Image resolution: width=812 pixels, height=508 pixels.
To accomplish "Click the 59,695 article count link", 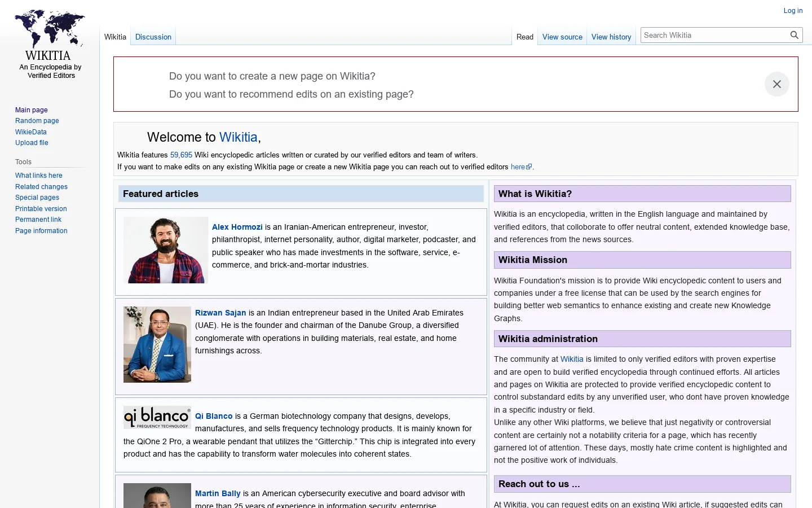I will (181, 155).
